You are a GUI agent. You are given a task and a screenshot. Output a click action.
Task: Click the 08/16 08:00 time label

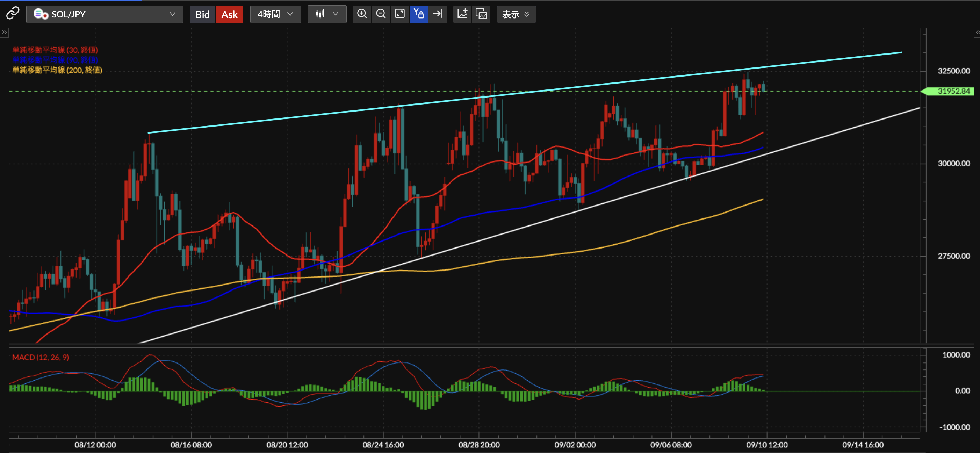pyautogui.click(x=191, y=445)
